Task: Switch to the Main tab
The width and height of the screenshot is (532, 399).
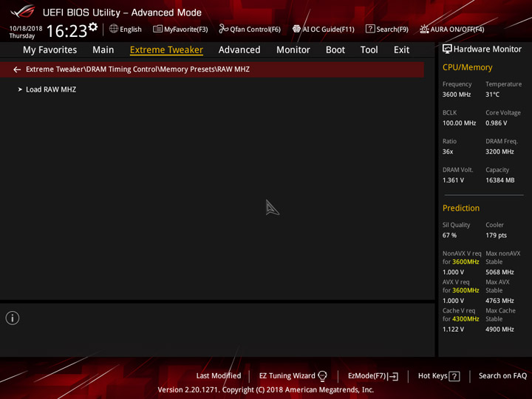Action: (103, 50)
